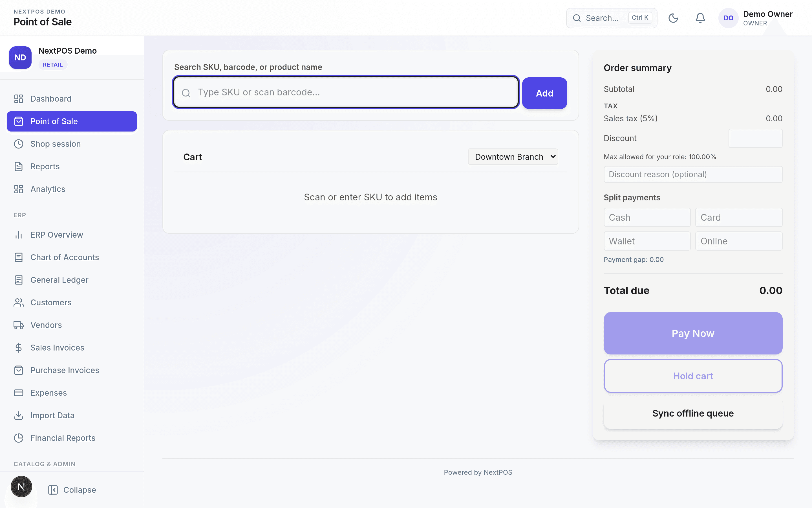The width and height of the screenshot is (812, 508).
Task: Open the Reports page
Action: pos(72,166)
